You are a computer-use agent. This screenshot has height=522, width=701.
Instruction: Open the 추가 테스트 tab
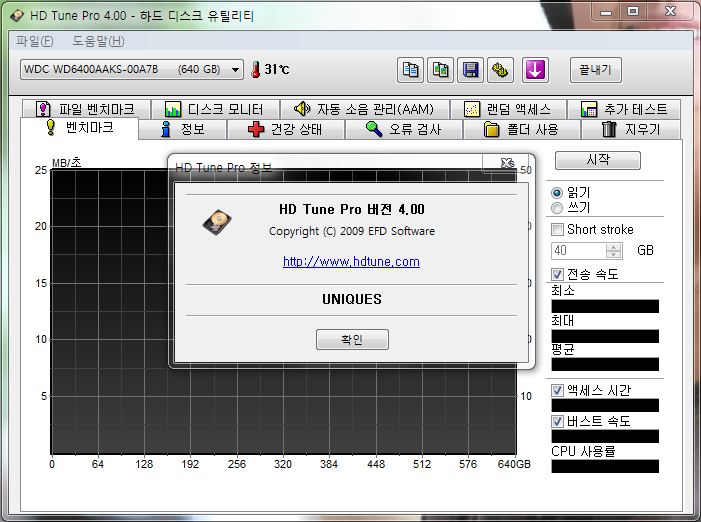(x=624, y=109)
